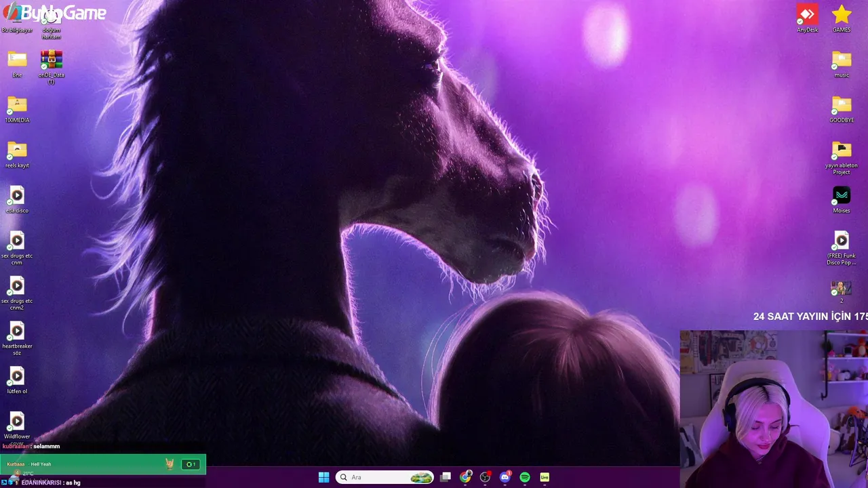Viewport: 868px width, 488px height.
Task: Select the heartbreaker söz media file
Action: [17, 339]
